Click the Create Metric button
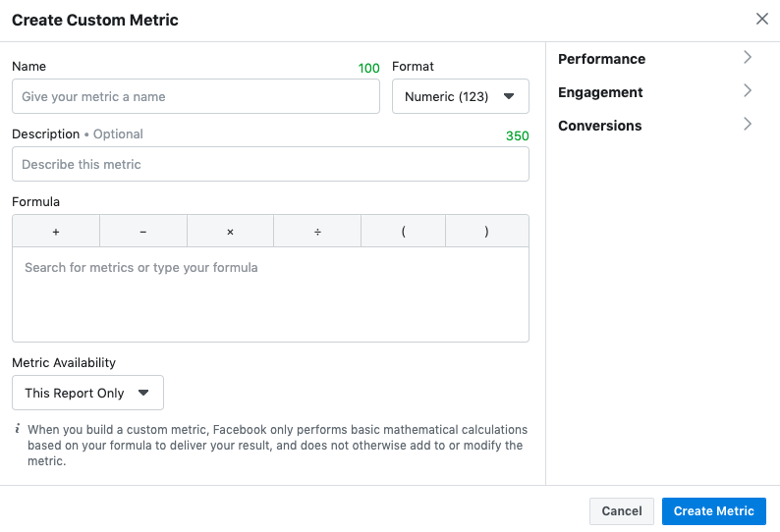 click(713, 510)
